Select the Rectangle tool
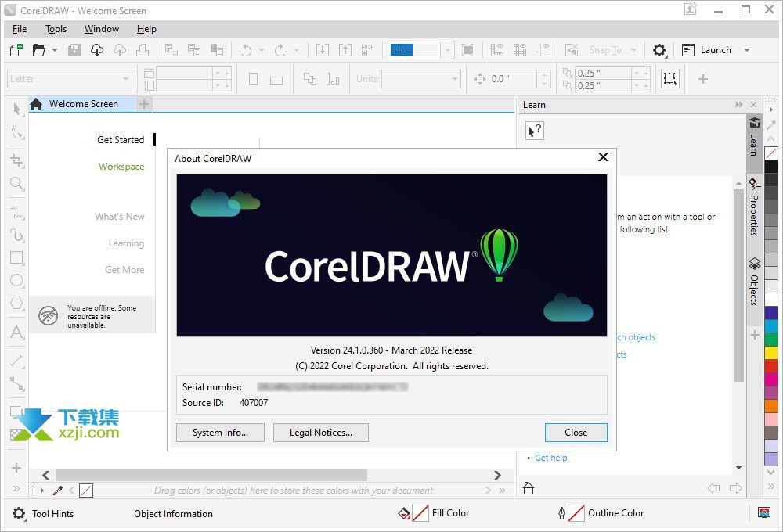783x532 pixels. point(17,257)
